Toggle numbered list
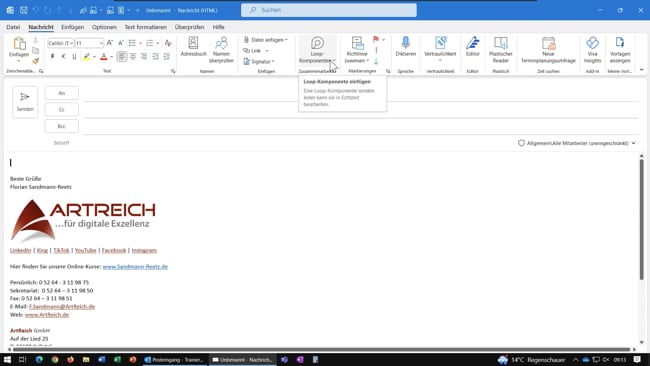Screen dimensions: 650x366 pyautogui.click(x=150, y=43)
